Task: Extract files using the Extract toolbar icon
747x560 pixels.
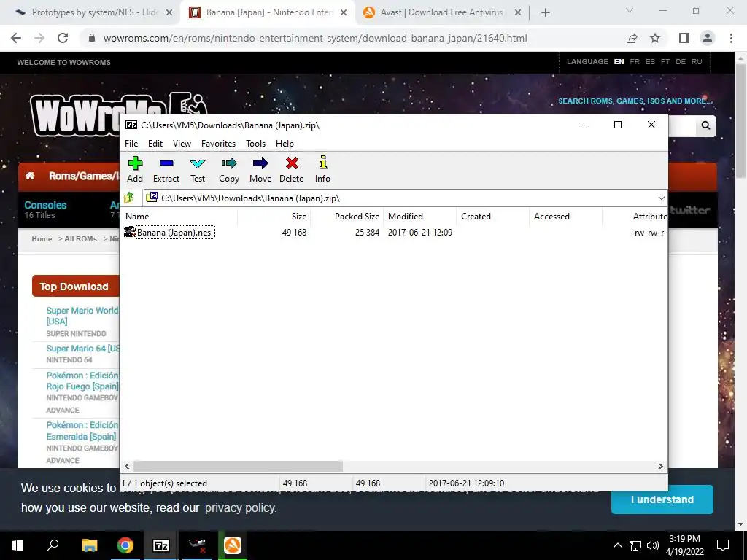Action: pos(166,169)
